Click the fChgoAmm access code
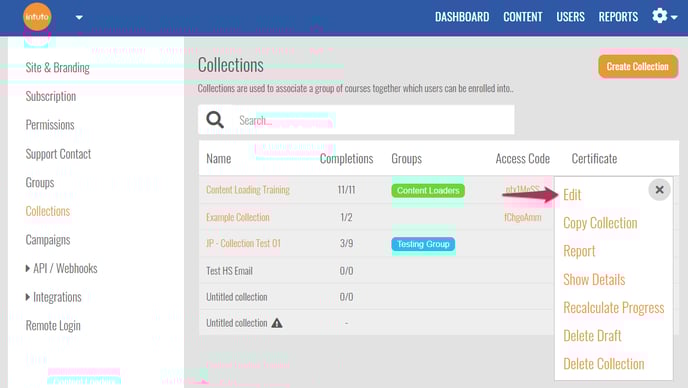The height and width of the screenshot is (388, 688). coord(523,217)
